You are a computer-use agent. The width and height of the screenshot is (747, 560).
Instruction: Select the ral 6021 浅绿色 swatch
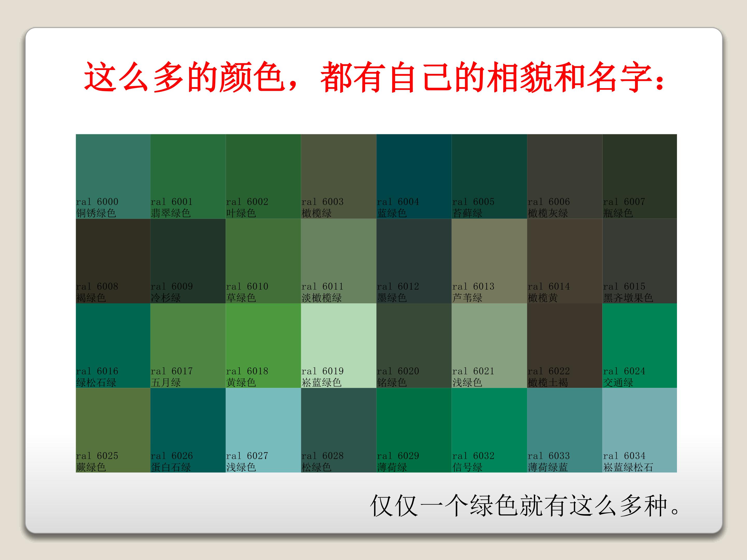click(x=489, y=346)
